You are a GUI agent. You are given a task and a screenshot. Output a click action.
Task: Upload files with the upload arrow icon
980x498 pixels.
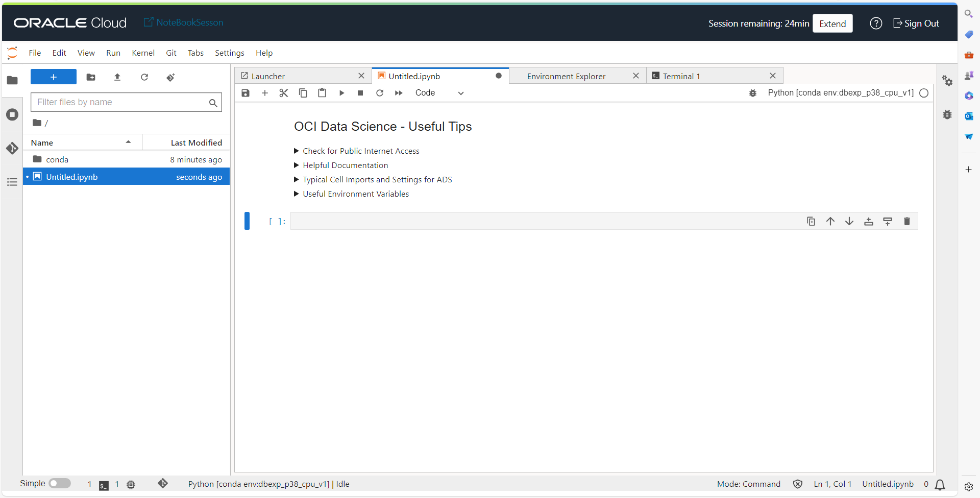(x=117, y=77)
